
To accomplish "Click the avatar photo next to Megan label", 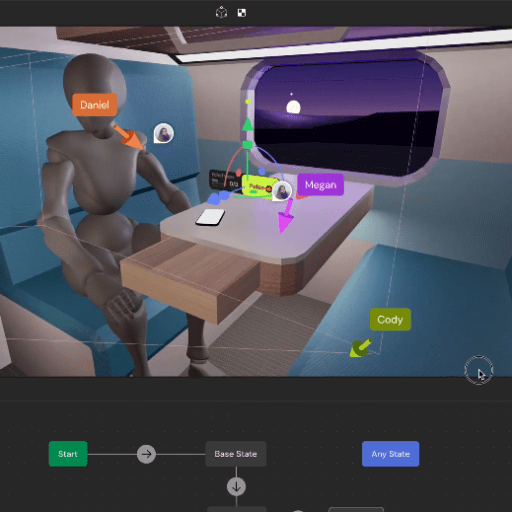I will [x=282, y=191].
